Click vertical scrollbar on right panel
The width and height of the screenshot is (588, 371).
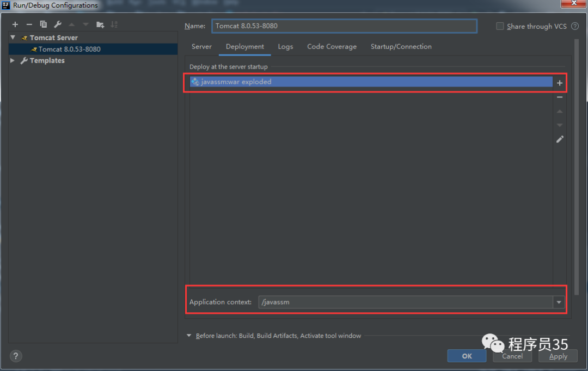577,167
